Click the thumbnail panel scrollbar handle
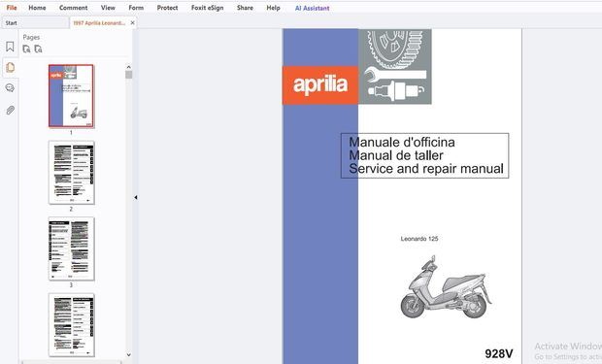This screenshot has height=364, width=602. click(x=128, y=75)
